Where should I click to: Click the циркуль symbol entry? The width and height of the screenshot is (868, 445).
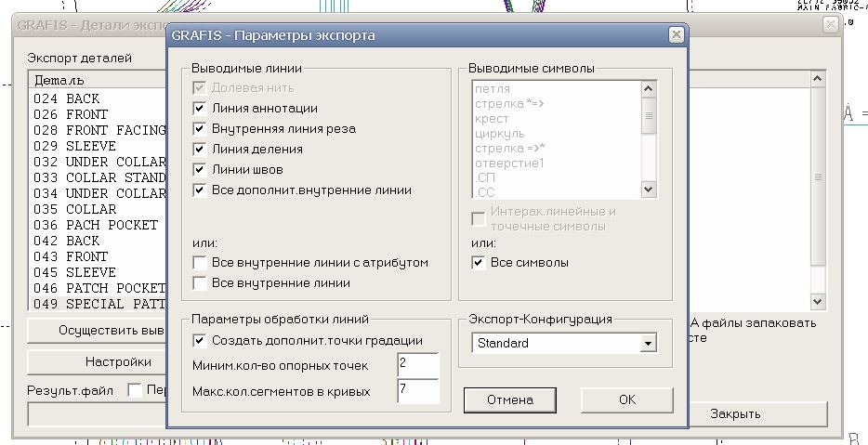[499, 134]
